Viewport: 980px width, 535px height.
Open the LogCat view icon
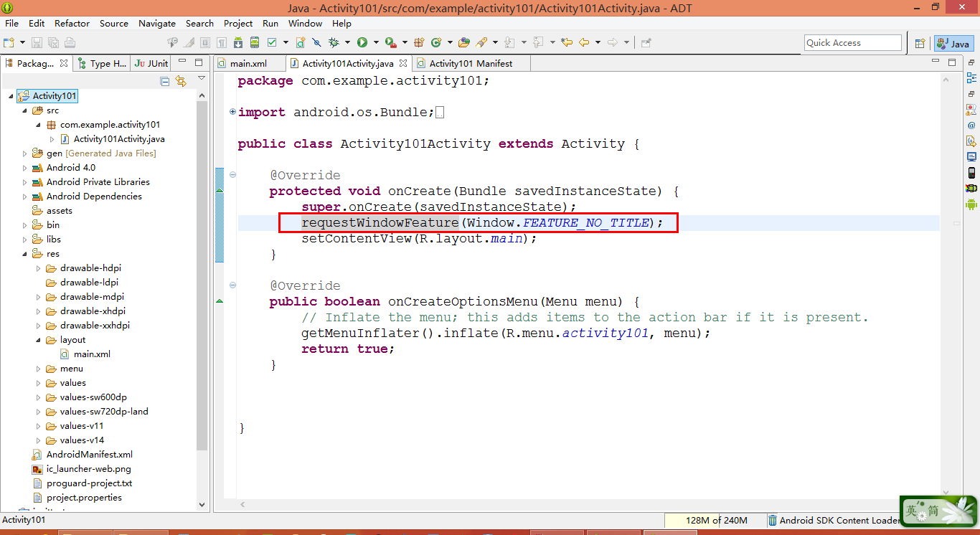[971, 188]
